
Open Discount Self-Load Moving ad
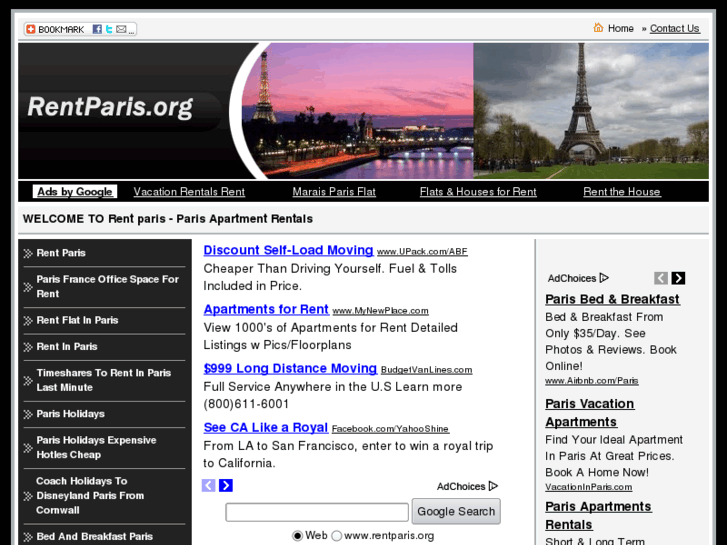tap(288, 250)
